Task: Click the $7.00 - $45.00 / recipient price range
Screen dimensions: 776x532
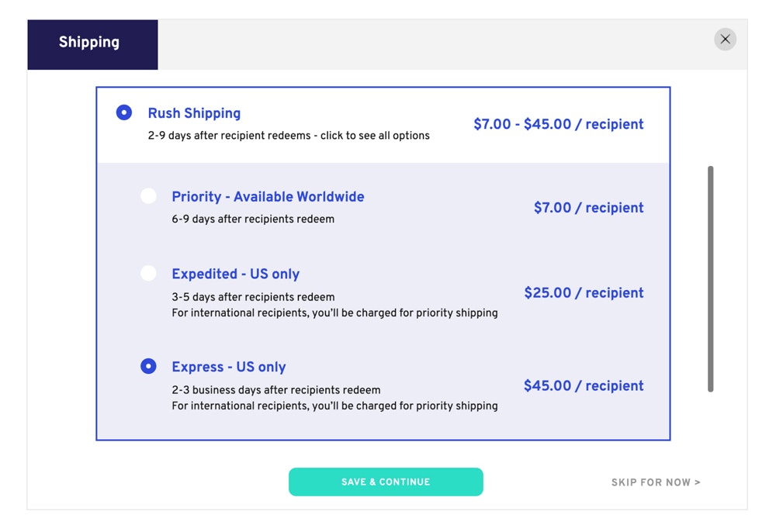Action: click(558, 124)
